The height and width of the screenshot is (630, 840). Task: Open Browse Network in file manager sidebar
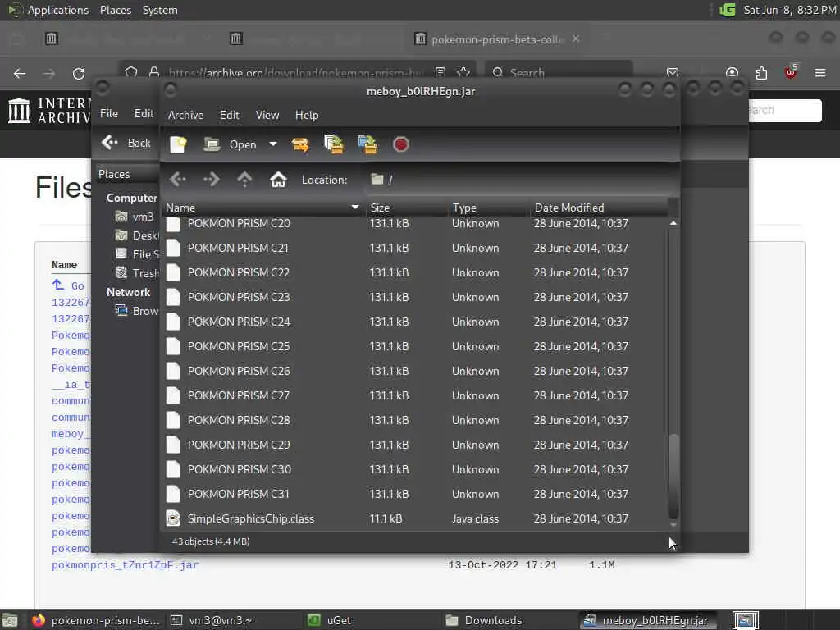137,311
